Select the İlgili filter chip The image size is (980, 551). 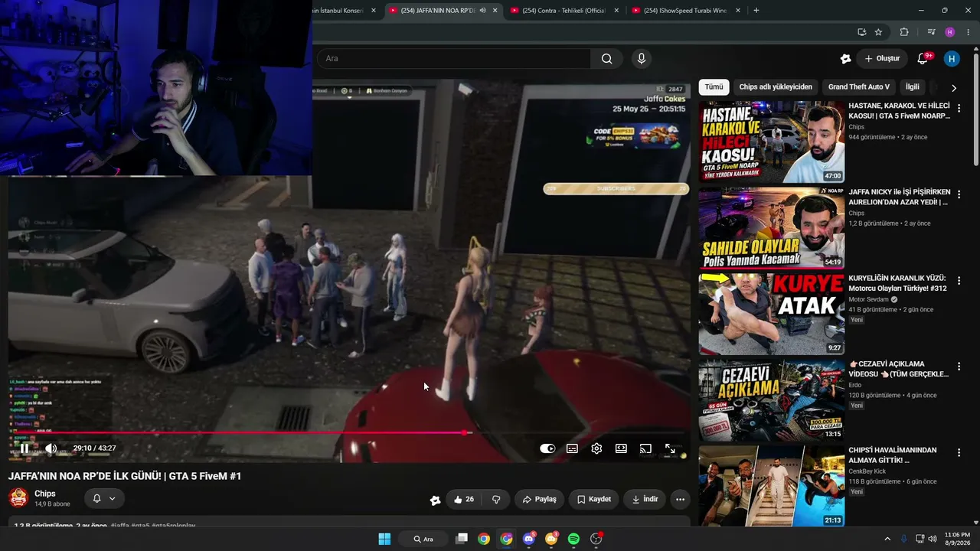click(913, 87)
